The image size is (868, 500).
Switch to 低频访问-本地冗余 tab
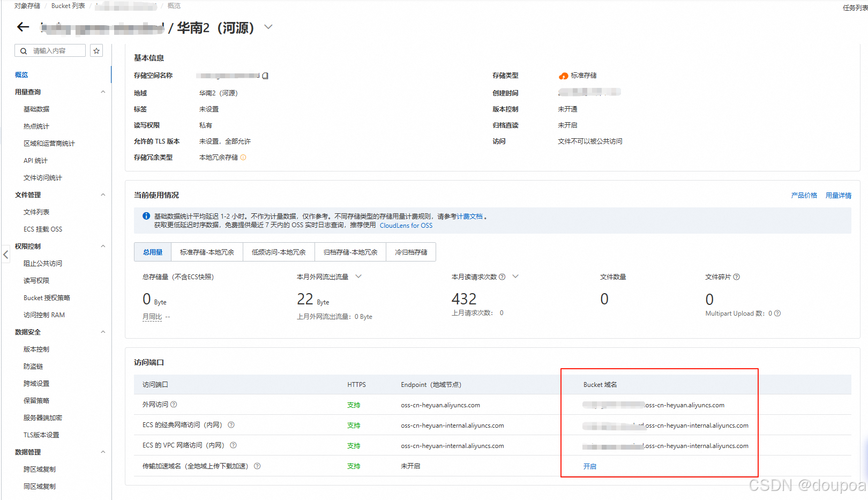[x=279, y=252]
